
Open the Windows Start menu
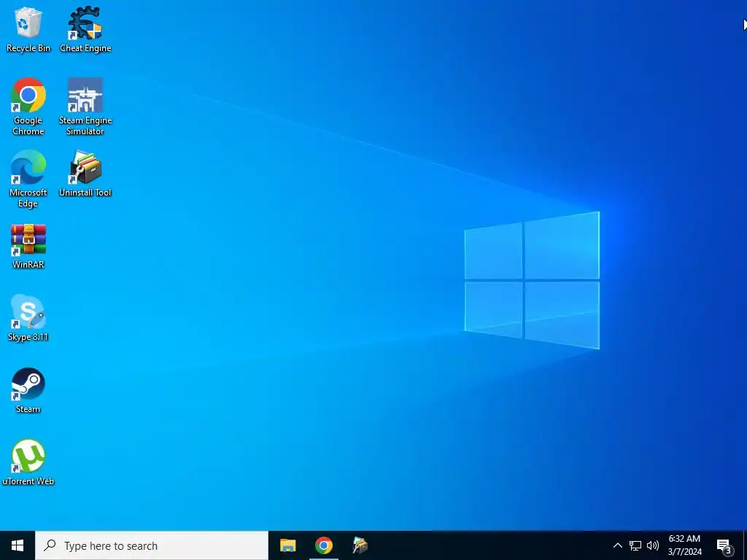click(18, 545)
